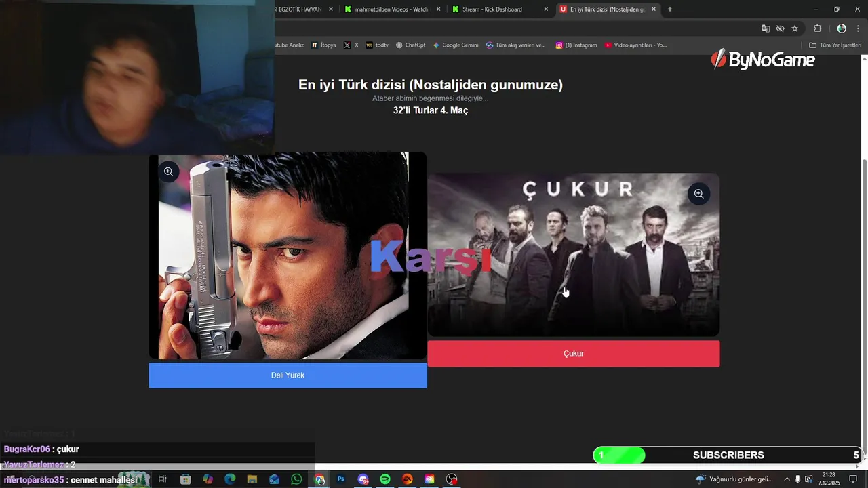Open WhatsApp from the taskbar
This screenshot has width=868, height=488.
296,479
